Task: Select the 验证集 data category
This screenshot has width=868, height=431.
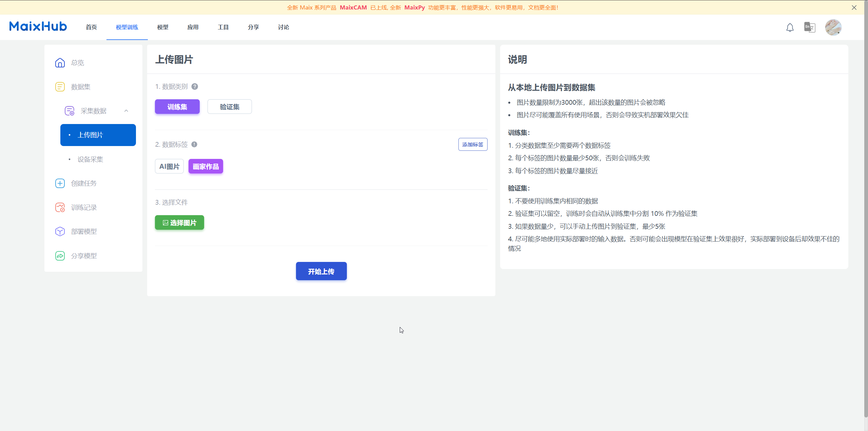Action: pyautogui.click(x=230, y=107)
